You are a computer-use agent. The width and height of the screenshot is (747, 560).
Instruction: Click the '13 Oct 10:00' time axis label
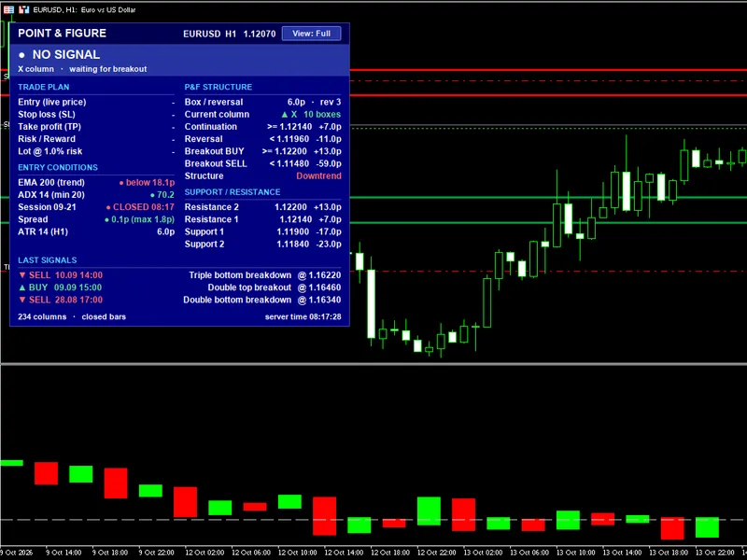click(x=575, y=553)
